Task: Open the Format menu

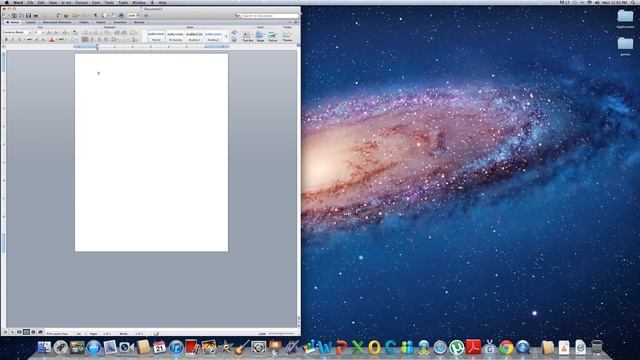Action: 82,2
